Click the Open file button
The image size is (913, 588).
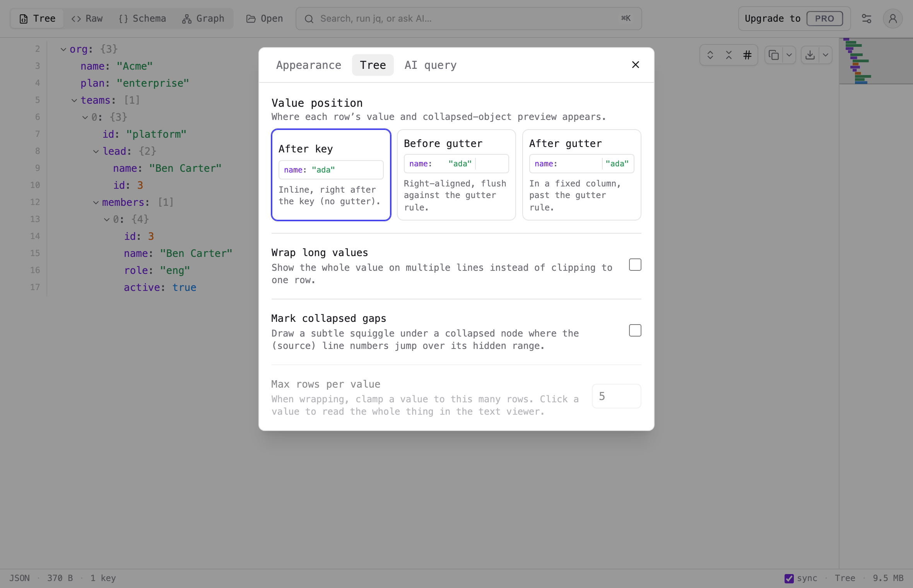(x=265, y=19)
